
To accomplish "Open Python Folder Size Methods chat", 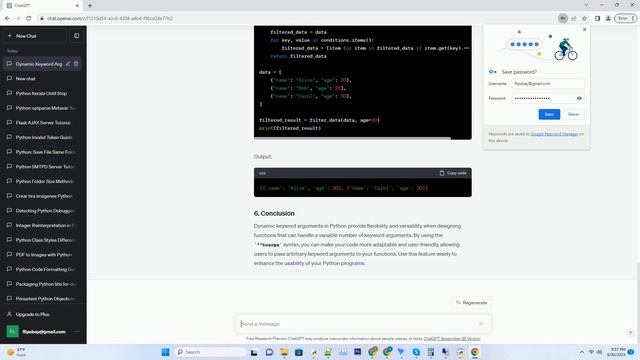I will point(42,181).
